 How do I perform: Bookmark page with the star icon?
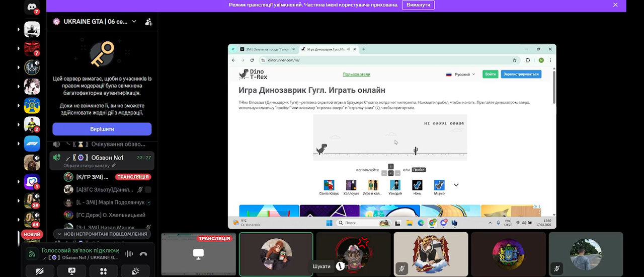514,60
